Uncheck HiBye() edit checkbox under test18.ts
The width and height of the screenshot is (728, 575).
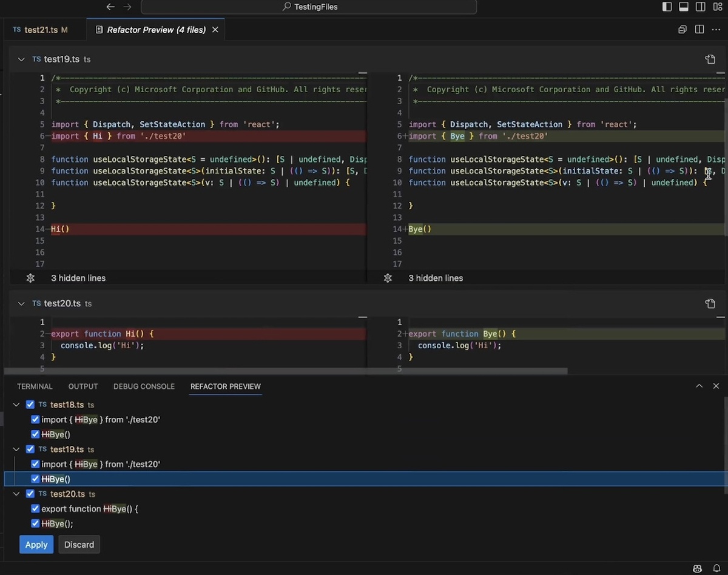click(35, 434)
